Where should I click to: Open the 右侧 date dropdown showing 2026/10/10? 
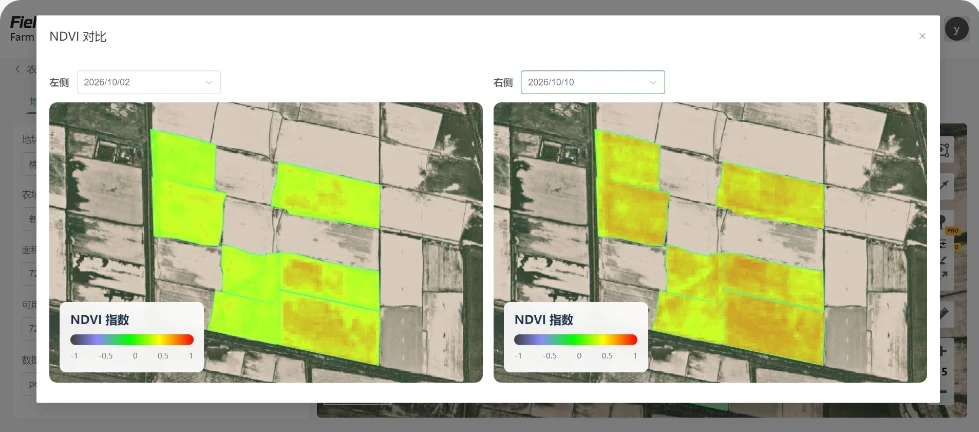tap(593, 82)
